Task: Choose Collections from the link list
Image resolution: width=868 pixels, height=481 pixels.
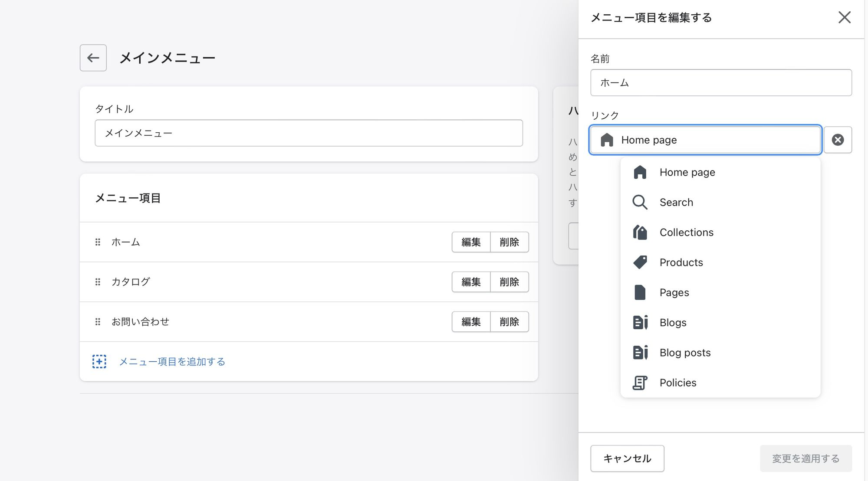Action: point(686,232)
